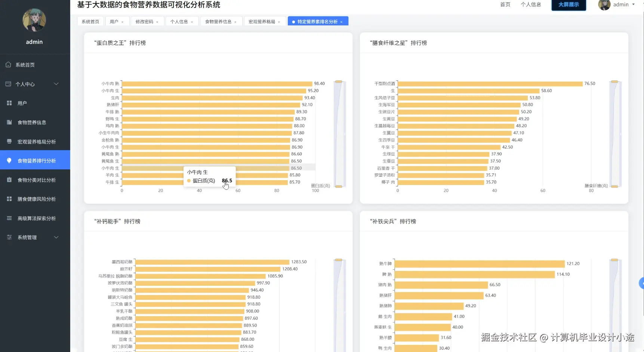Click 首页 in the top menu bar

(505, 4)
